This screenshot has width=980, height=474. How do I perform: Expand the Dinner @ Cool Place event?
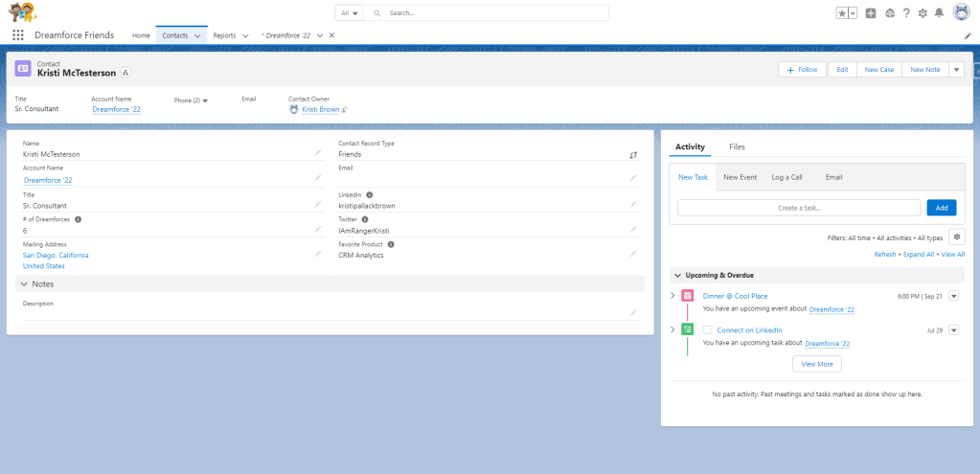click(x=672, y=296)
